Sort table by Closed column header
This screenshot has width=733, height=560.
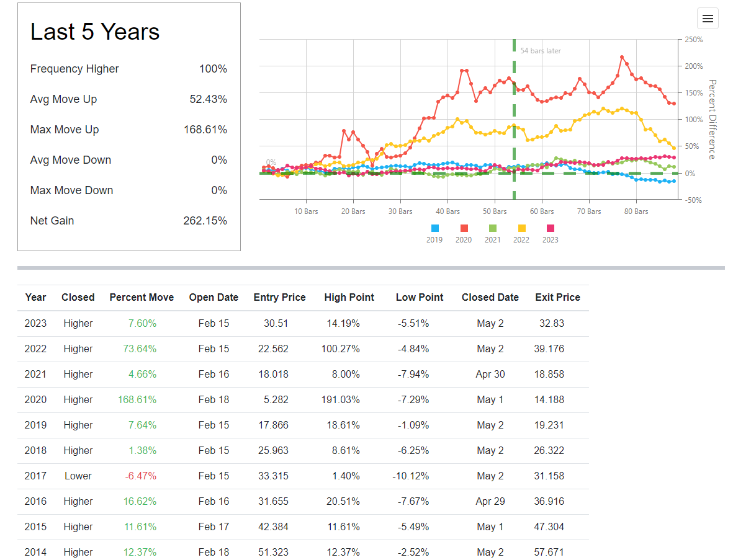point(78,298)
